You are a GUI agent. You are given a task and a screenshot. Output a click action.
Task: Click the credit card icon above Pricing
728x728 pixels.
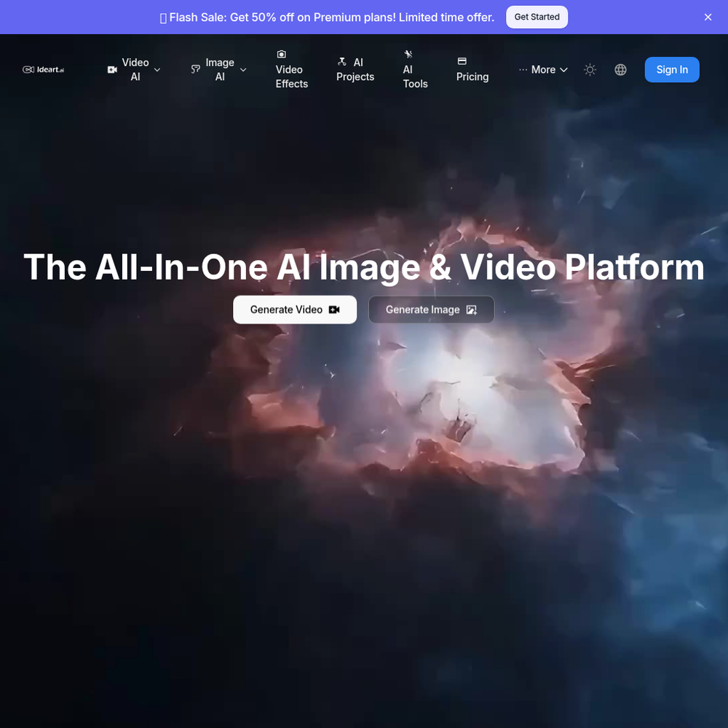click(462, 61)
